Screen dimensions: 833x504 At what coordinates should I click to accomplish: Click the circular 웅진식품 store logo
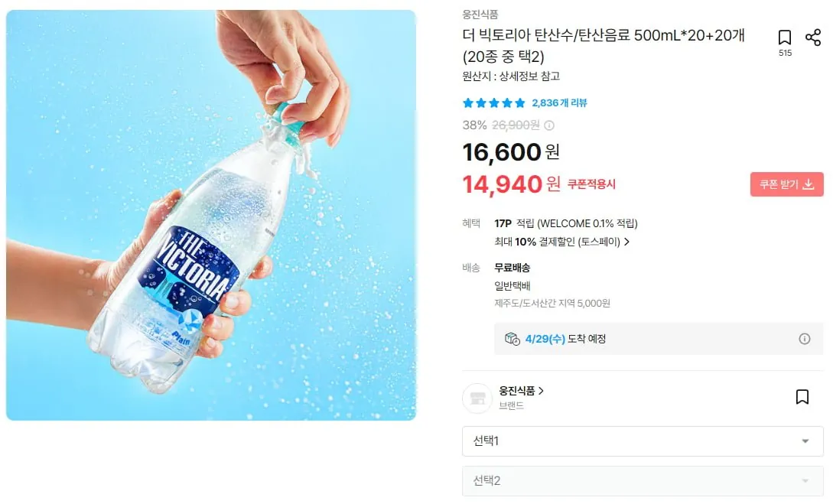(477, 396)
